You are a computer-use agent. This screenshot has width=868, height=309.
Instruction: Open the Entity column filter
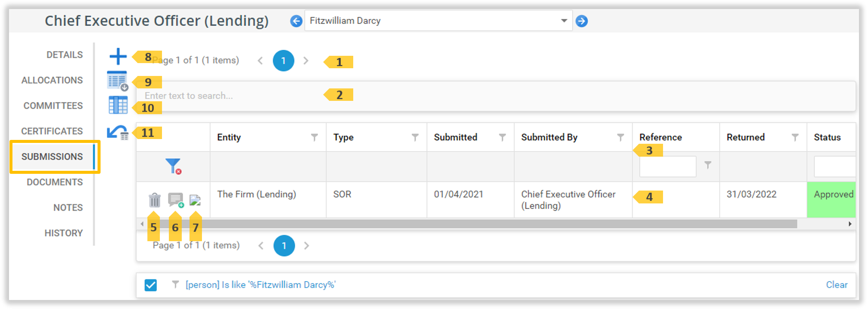315,137
